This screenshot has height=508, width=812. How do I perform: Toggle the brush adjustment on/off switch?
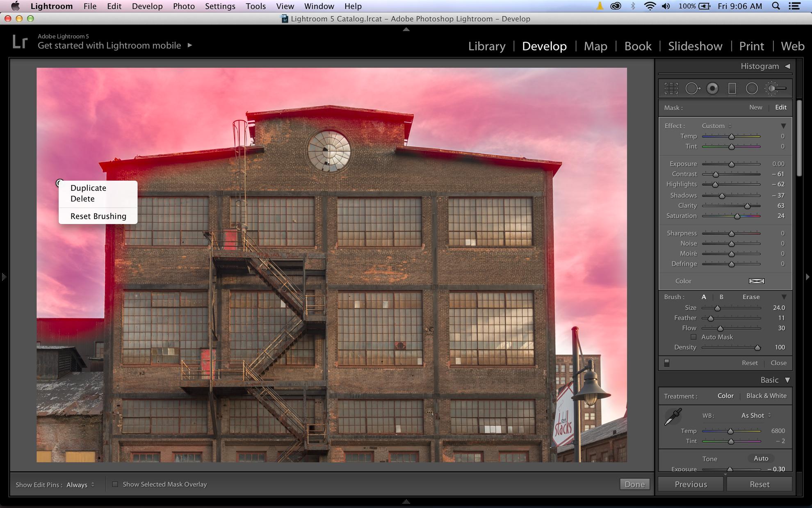[x=667, y=363]
